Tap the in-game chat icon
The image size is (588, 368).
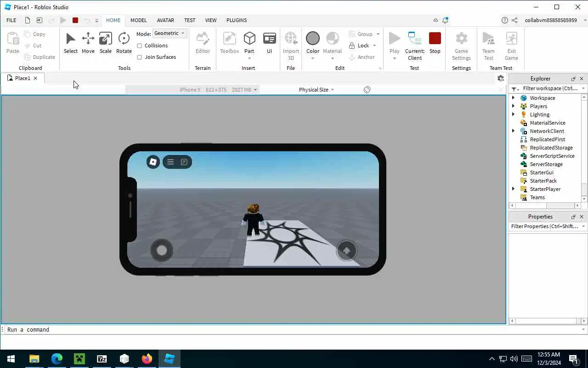tap(184, 162)
